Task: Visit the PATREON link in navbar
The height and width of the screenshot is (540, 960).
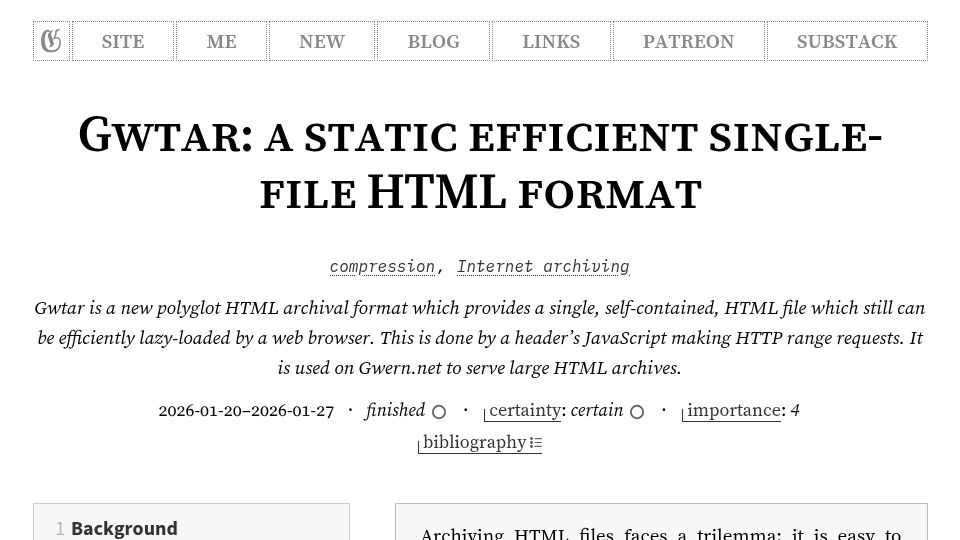Action: [689, 41]
